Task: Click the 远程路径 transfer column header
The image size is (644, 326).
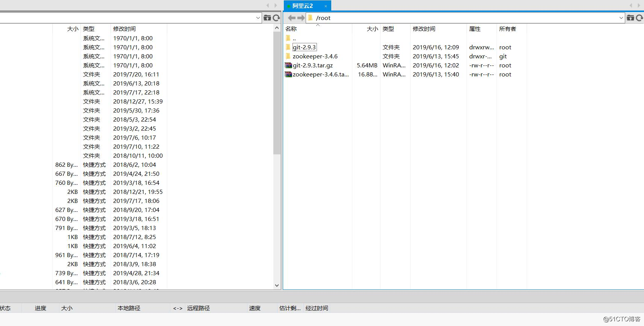Action: coord(199,308)
